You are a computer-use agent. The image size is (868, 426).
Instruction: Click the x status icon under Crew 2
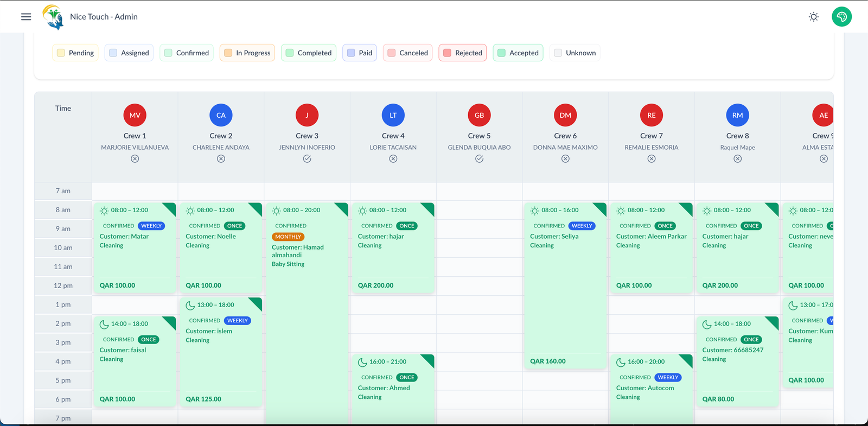[x=221, y=159]
